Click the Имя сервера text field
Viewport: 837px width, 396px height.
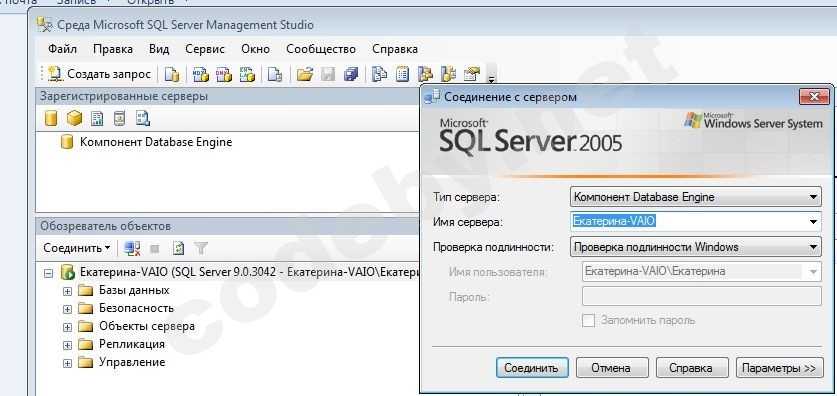(x=688, y=221)
